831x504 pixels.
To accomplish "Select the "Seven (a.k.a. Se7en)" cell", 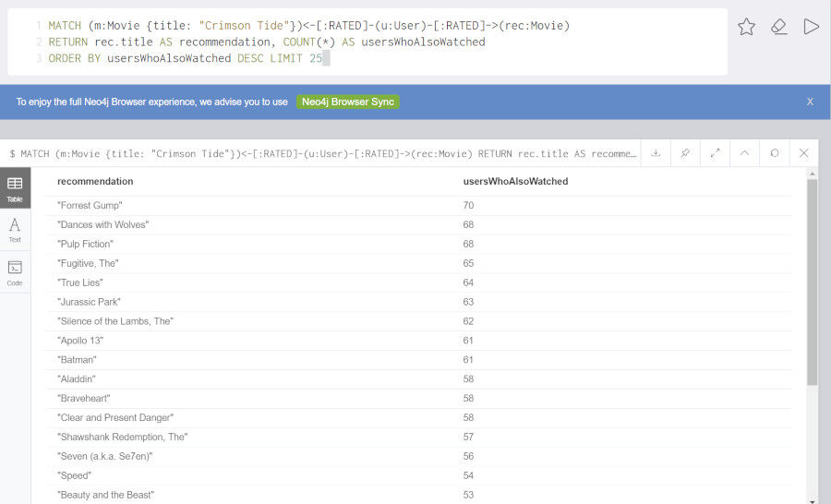I will coord(105,456).
